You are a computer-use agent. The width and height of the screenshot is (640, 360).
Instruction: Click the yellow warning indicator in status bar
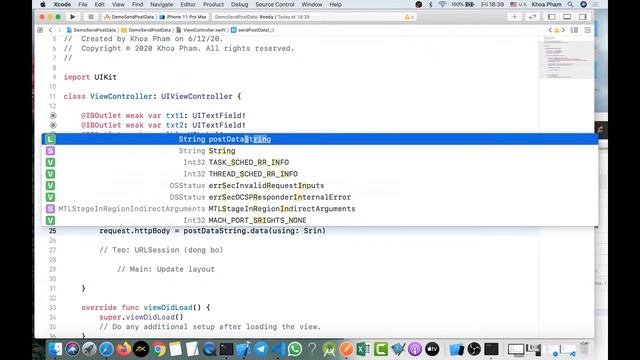coord(409,17)
